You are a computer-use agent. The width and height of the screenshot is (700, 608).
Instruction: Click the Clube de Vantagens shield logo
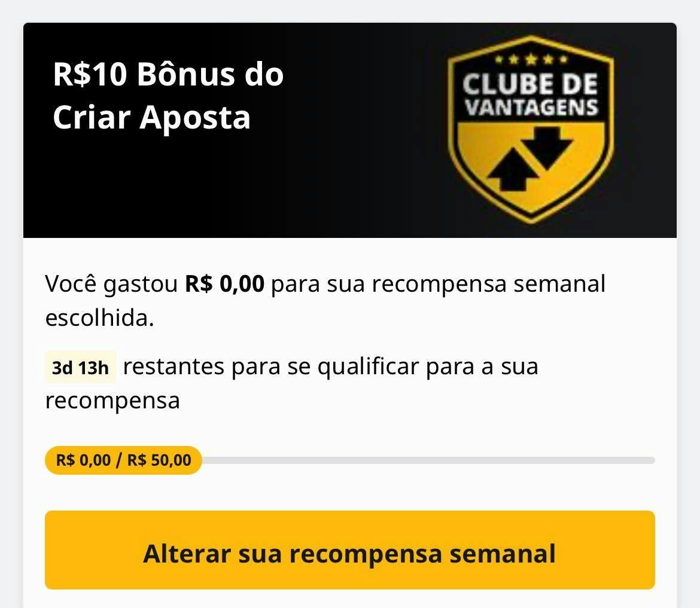(x=531, y=129)
